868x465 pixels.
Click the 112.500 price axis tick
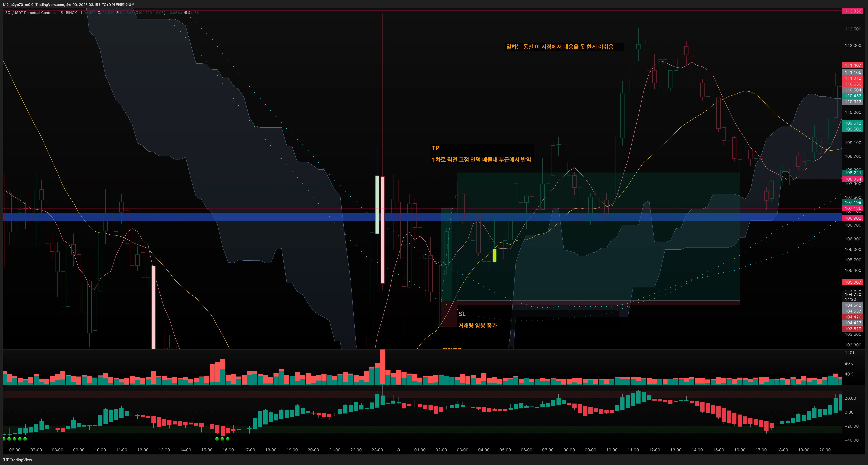pos(853,29)
